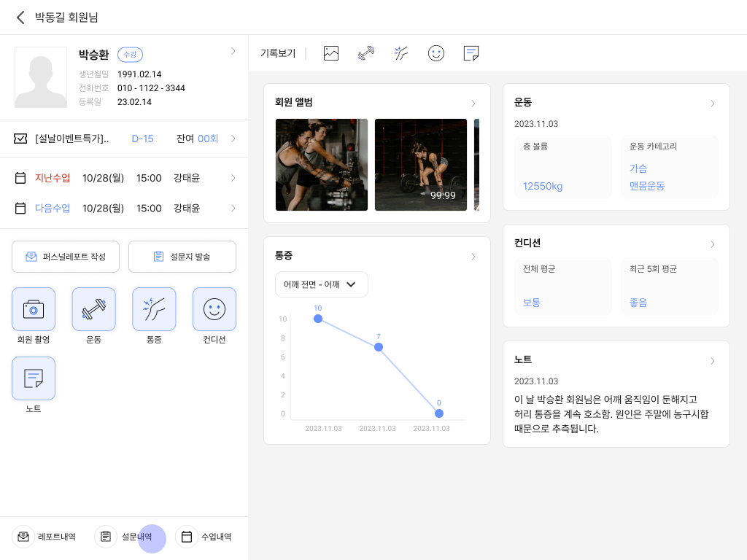The height and width of the screenshot is (560, 747).
Task: Click the 맨몸운동 exercise category
Action: [x=647, y=186]
